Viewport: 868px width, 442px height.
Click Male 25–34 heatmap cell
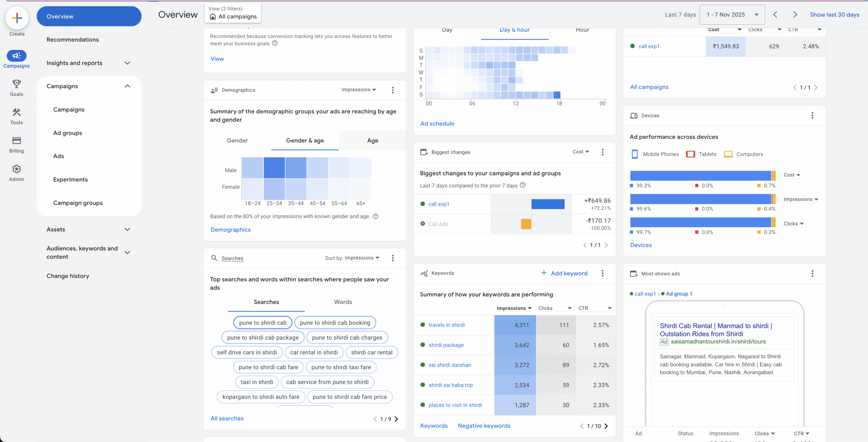274,168
